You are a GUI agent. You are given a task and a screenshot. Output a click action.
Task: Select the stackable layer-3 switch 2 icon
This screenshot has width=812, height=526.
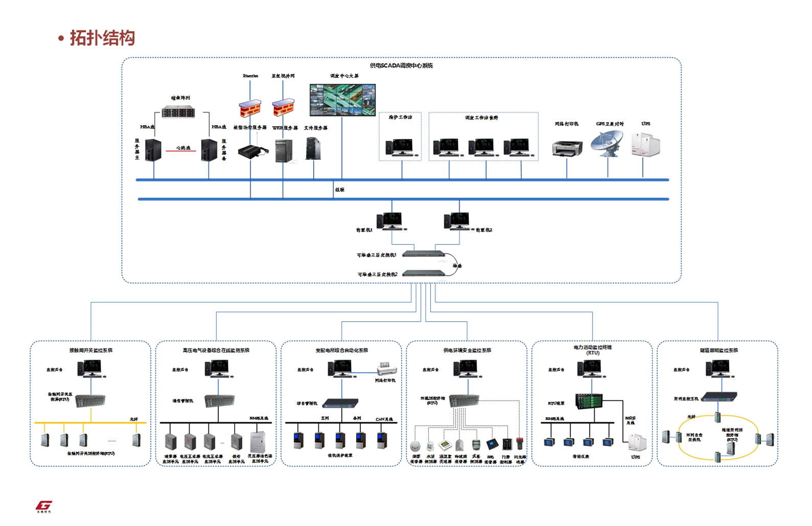[x=424, y=273]
